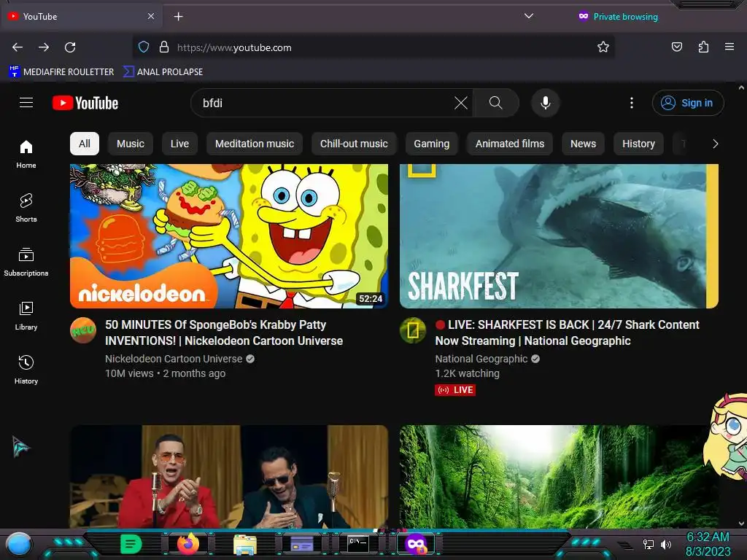The width and height of the screenshot is (747, 560).
Task: Click the YouTube logo
Action: pos(85,103)
